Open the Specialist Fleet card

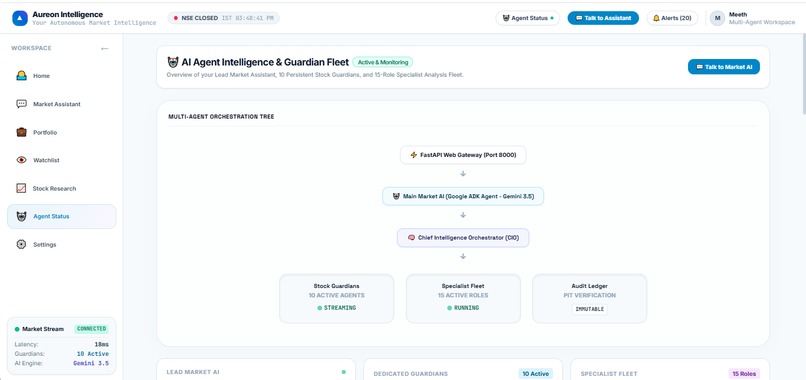point(463,299)
